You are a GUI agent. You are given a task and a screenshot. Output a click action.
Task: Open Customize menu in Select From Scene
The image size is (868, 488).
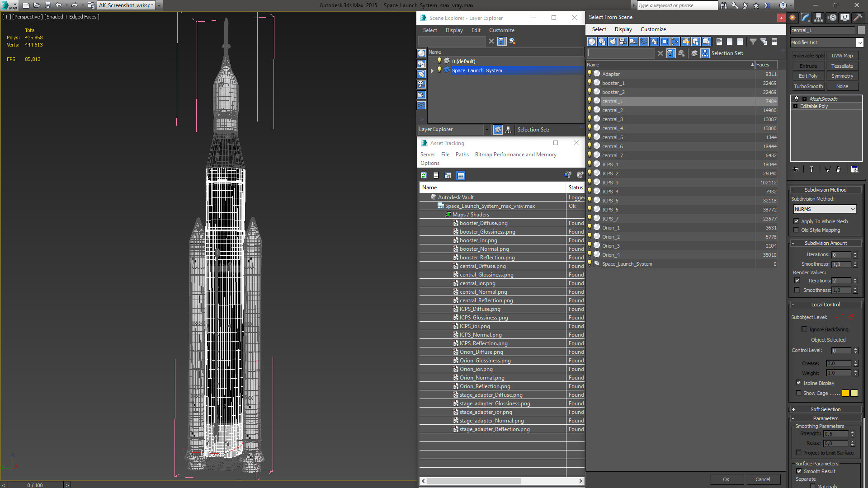coord(653,29)
